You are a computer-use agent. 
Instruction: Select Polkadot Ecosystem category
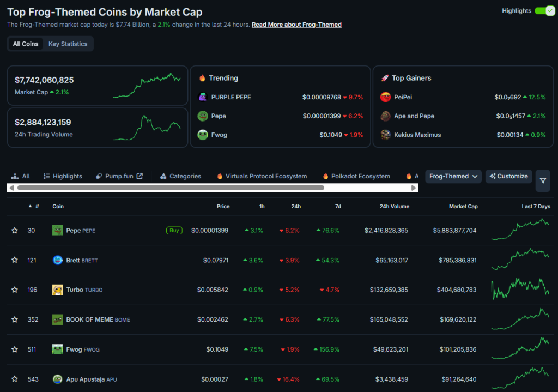(x=356, y=176)
